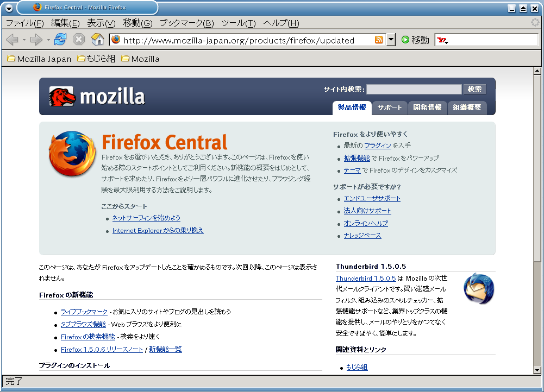Open the テーマ link
544x392 pixels.
(x=352, y=170)
